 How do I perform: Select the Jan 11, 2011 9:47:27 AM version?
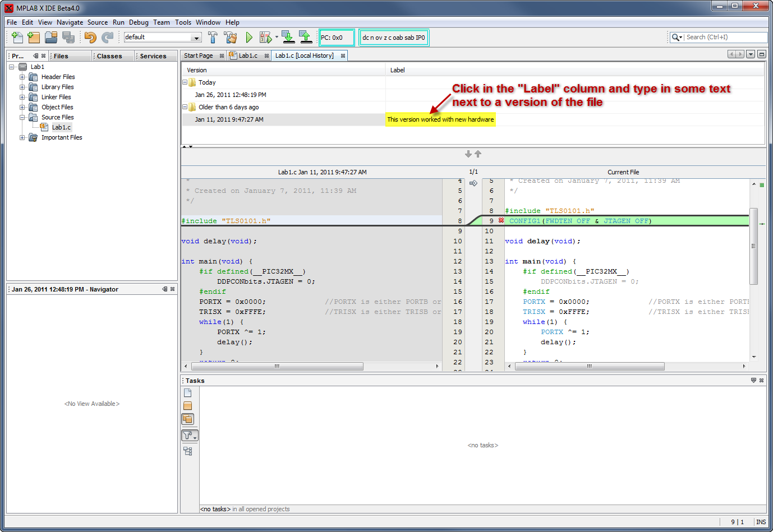(229, 119)
